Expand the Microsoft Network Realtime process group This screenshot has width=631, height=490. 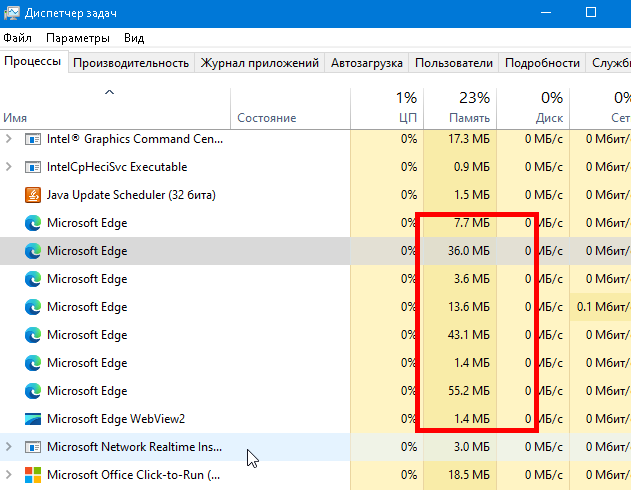click(9, 447)
